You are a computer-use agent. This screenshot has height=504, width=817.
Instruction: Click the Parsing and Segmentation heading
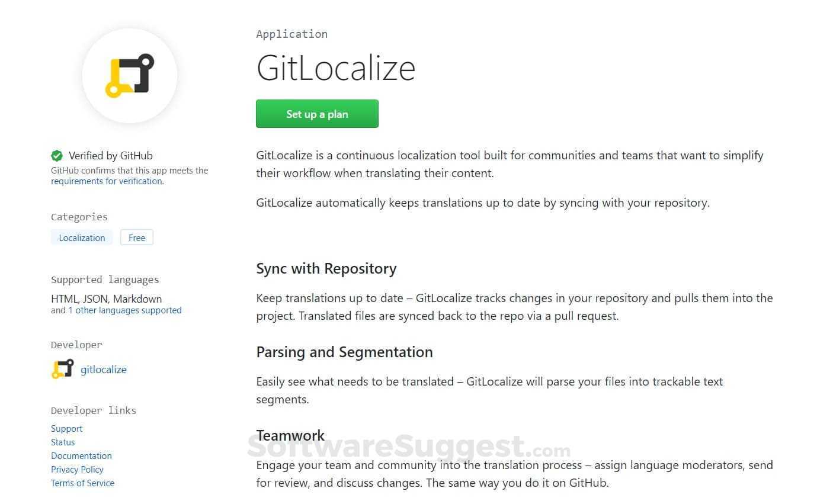click(x=344, y=352)
